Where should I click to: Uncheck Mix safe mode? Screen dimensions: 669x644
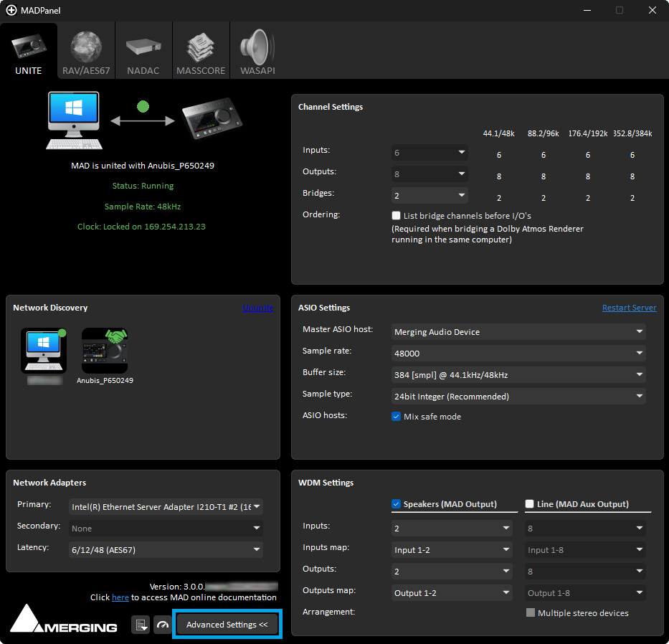396,417
